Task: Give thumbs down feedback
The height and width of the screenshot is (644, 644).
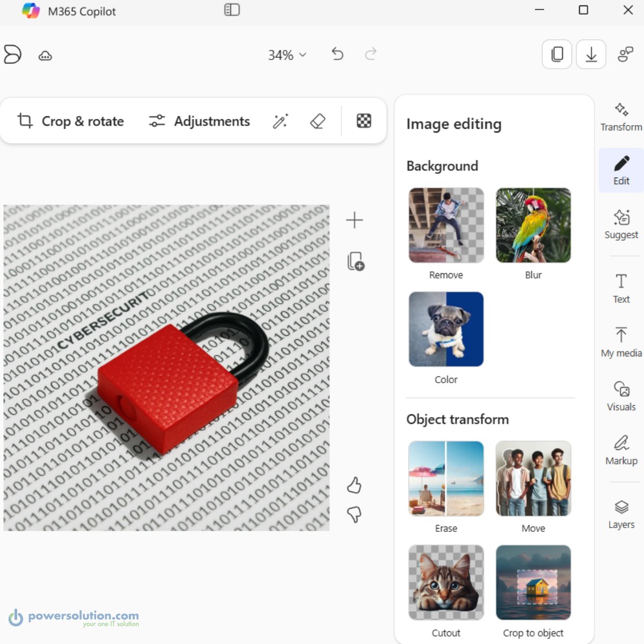Action: tap(354, 514)
